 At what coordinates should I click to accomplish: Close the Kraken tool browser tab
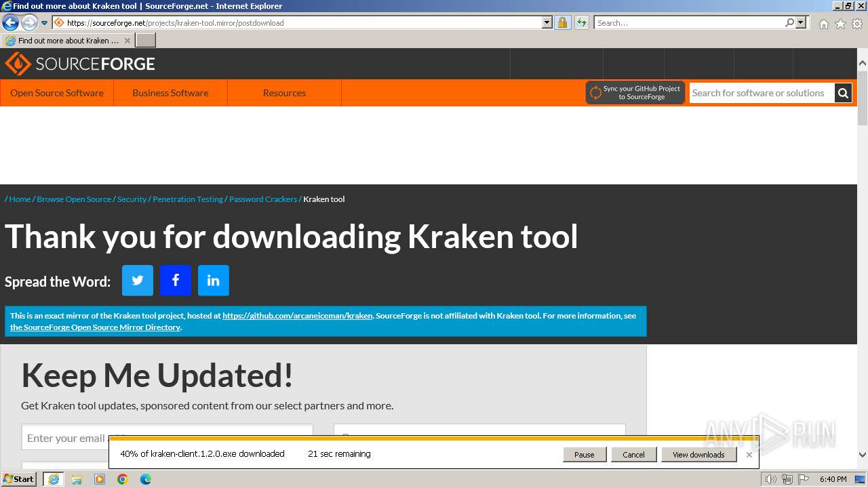(x=127, y=41)
